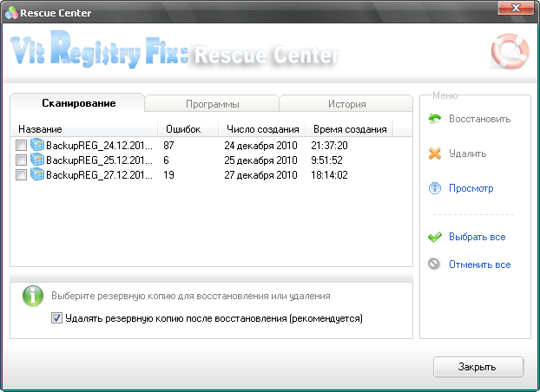The height and width of the screenshot is (392, 540).
Task: Click the green checkmark Выбрать все icon
Action: [x=435, y=237]
